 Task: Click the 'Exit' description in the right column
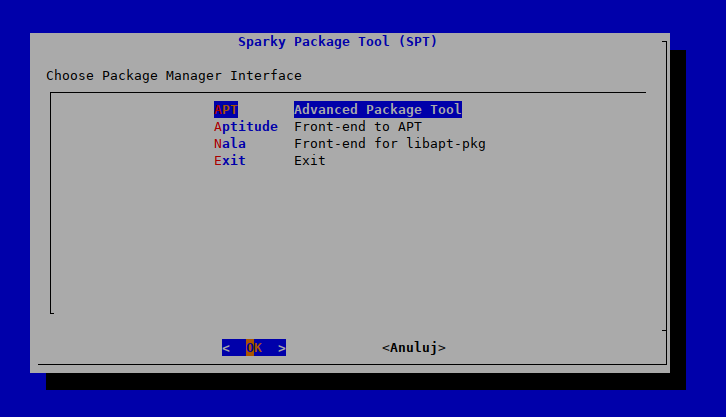coord(310,161)
